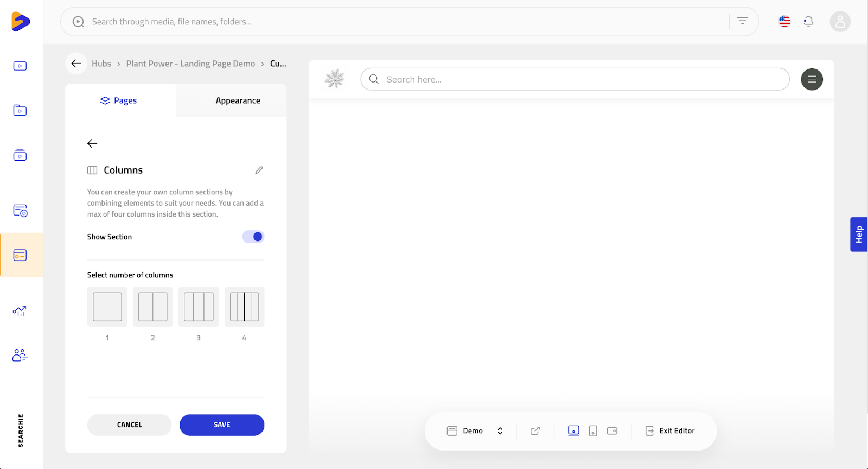
Task: Click the Columns section title
Action: 123,170
